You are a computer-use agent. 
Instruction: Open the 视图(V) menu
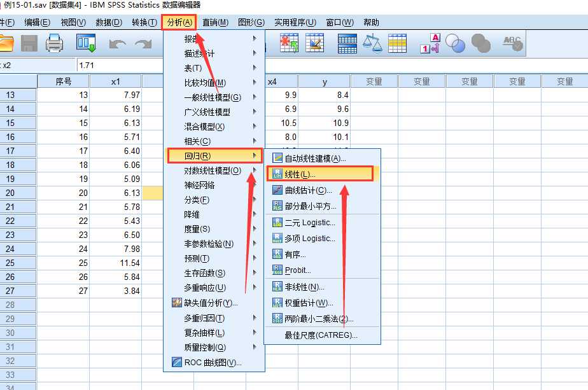pos(73,22)
